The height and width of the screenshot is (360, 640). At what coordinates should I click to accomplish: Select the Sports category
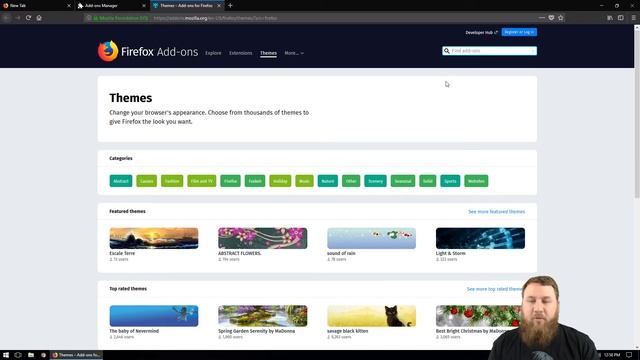tap(450, 181)
